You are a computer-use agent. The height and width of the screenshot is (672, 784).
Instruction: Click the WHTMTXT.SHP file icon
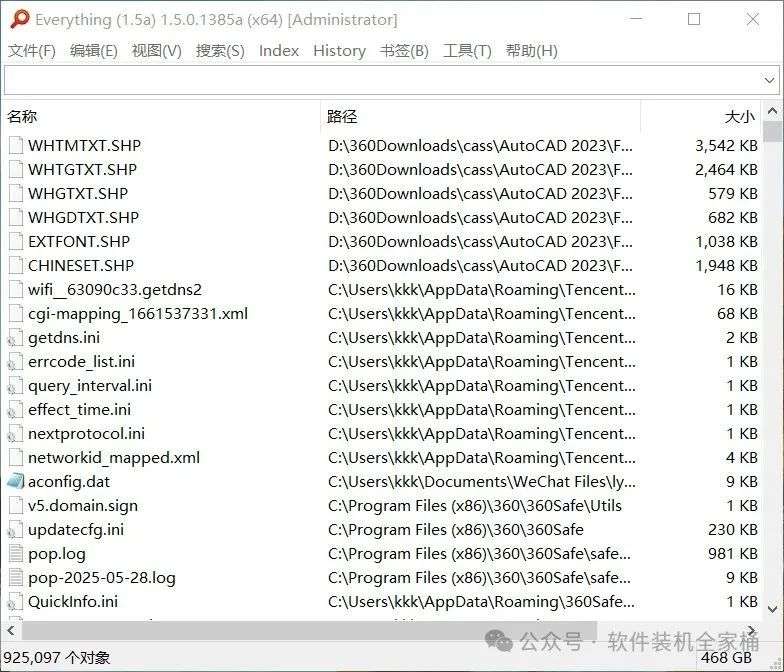(16, 145)
